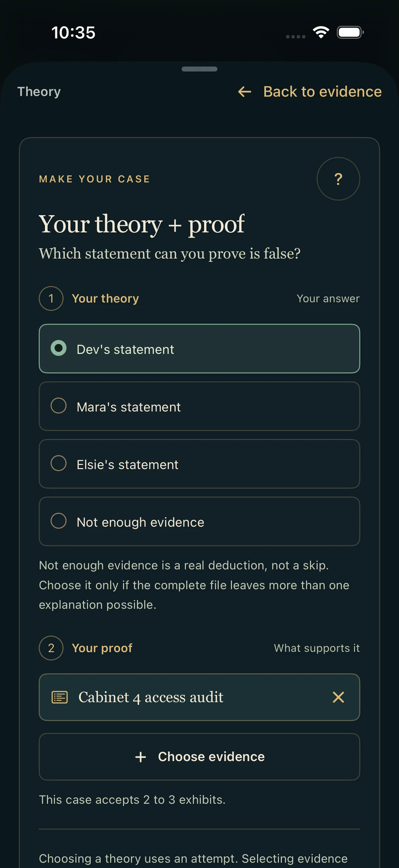Open the Cabinet 4 access audit item
The image size is (399, 868).
coord(199,697)
